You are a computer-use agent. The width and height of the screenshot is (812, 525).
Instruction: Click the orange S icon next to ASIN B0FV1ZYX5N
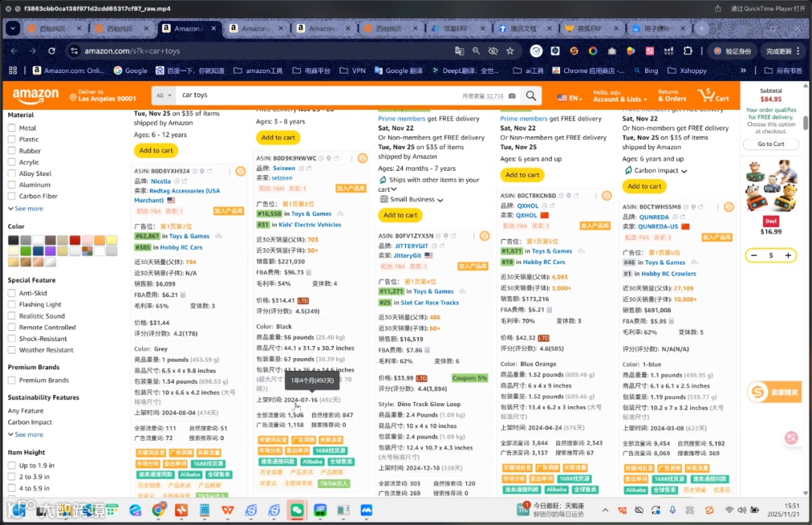coord(485,236)
